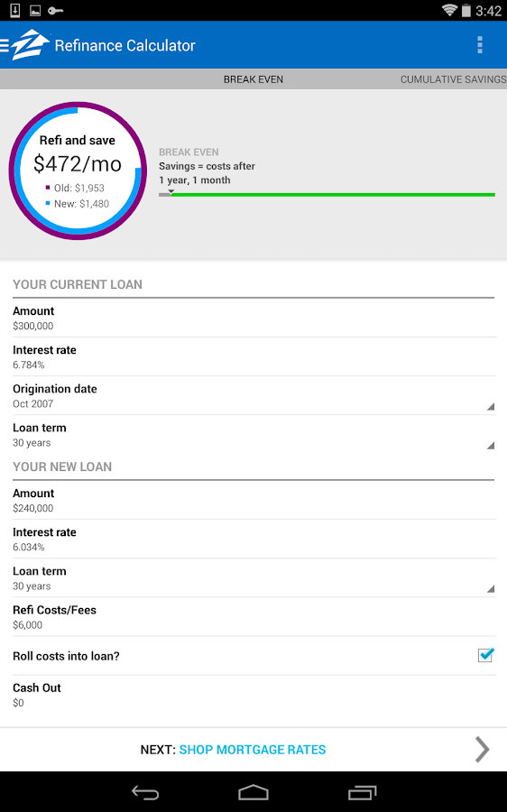
Task: Tap the download notification icon
Action: [x=15, y=10]
